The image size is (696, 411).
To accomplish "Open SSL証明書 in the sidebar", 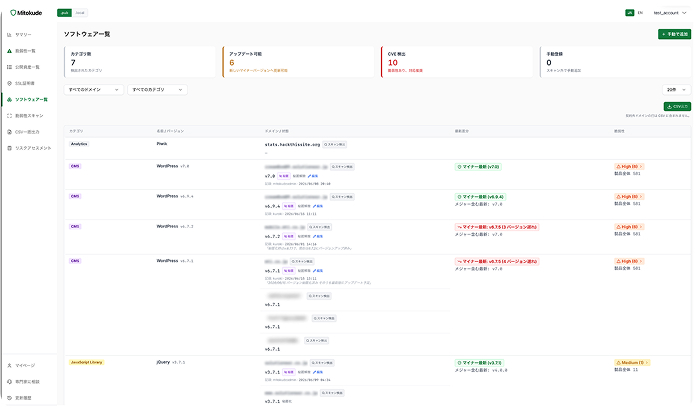I will [25, 83].
